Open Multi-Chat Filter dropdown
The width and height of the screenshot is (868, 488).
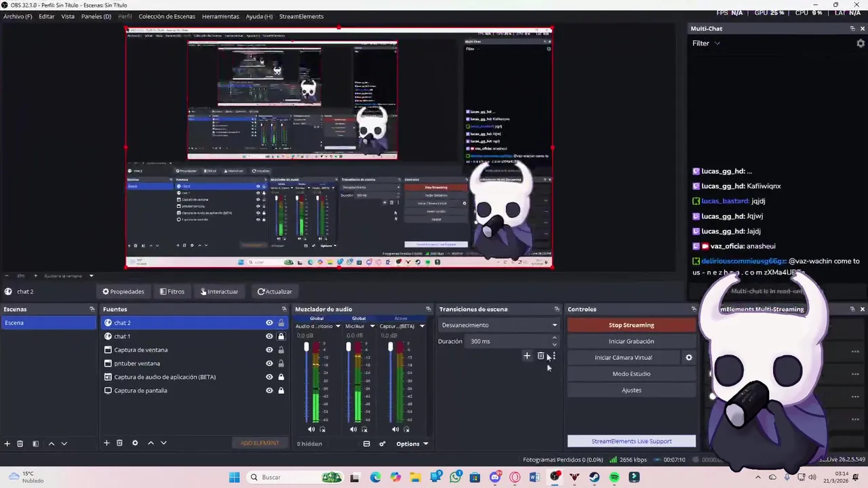tap(706, 43)
